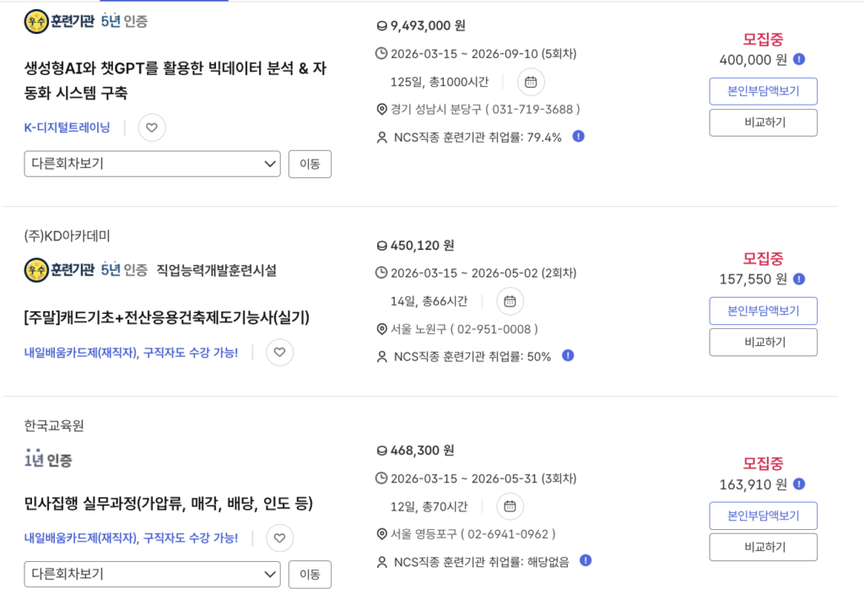Image resolution: width=864 pixels, height=616 pixels.
Task: Open the calendar icon for the 민사집행 course
Action: pos(510,505)
